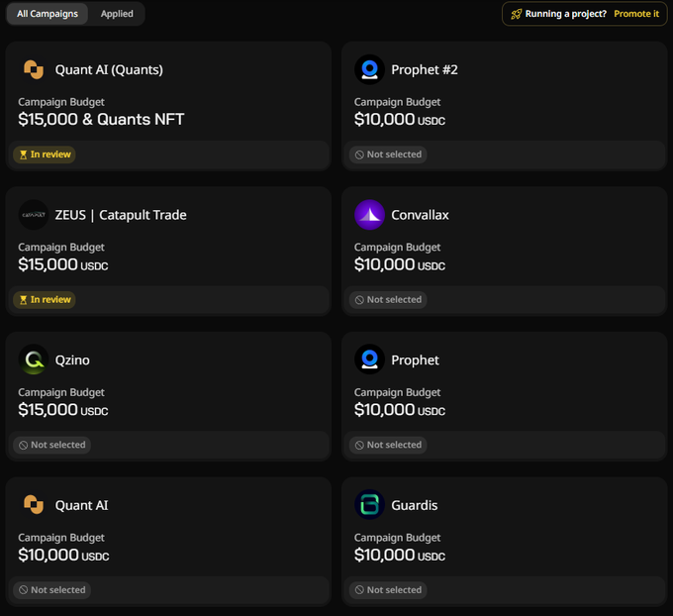Open the Quant AI $10,000 campaign title
Viewport: 673px width, 616px height.
pyautogui.click(x=81, y=505)
